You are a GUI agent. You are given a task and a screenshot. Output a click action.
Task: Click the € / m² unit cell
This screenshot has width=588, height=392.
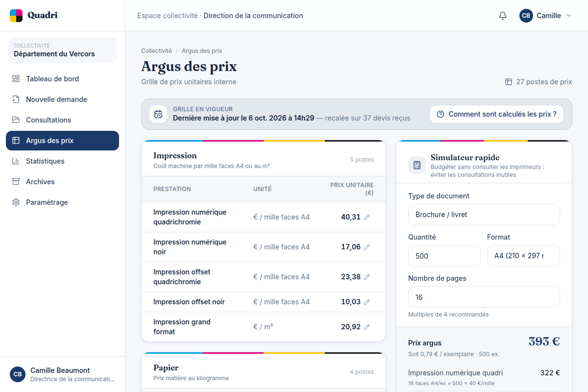click(263, 327)
